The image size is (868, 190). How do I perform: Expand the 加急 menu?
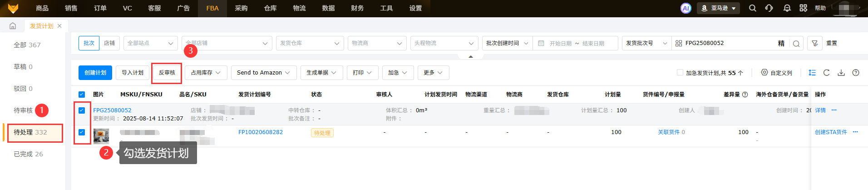(x=398, y=73)
